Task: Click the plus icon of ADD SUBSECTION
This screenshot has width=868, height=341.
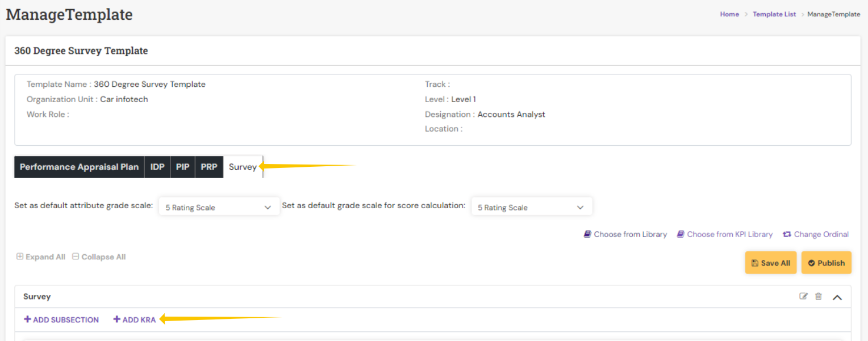Action: point(27,319)
